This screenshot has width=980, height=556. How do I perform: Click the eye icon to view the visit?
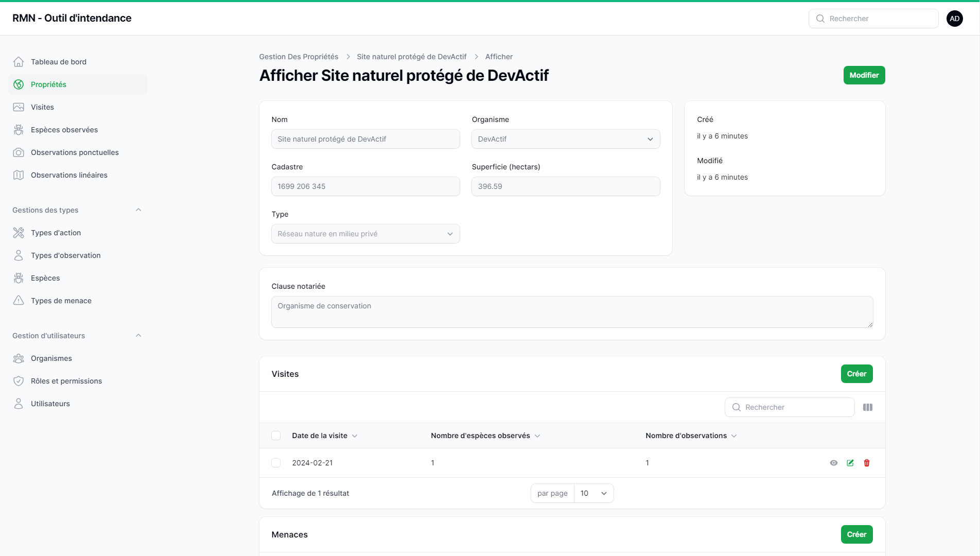pos(834,463)
